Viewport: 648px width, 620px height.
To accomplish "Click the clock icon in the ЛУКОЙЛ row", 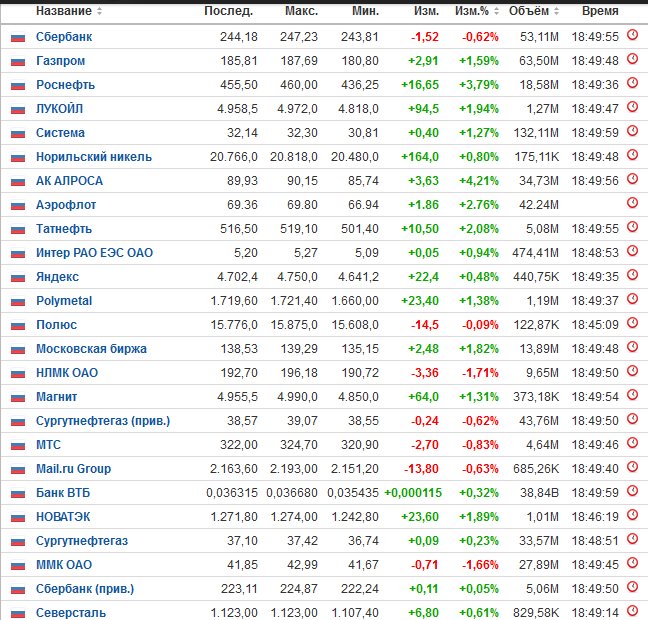I will point(632,107).
